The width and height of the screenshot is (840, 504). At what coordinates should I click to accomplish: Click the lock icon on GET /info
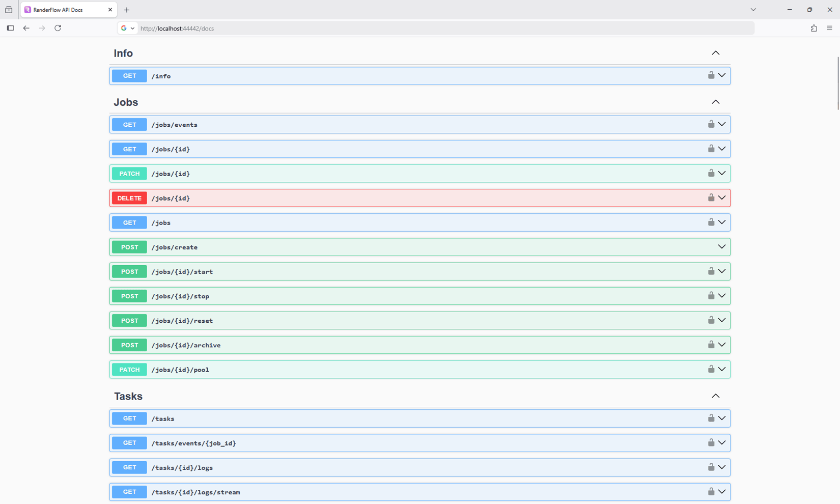[711, 75]
